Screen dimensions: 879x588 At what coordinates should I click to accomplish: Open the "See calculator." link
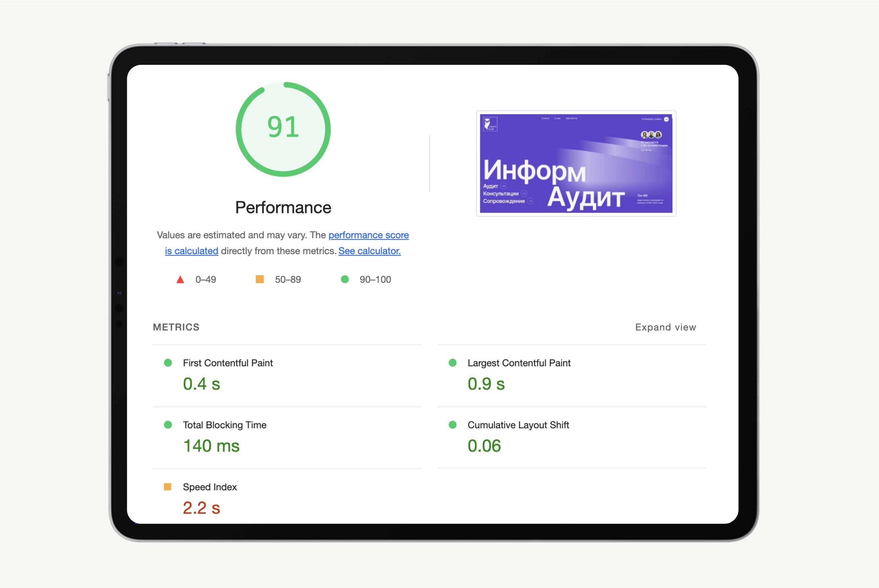click(369, 251)
